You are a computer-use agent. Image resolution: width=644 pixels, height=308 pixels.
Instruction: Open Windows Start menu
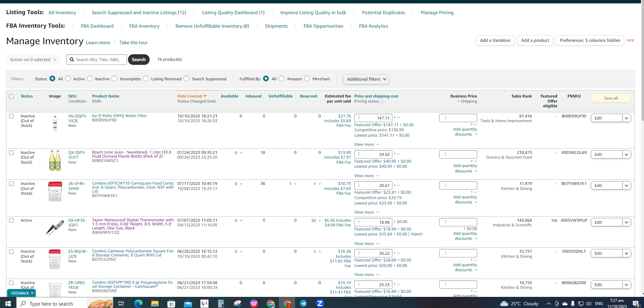8,303
